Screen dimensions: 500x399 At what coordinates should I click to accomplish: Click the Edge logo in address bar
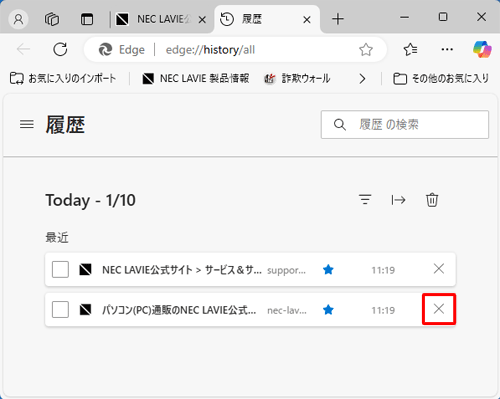click(105, 50)
